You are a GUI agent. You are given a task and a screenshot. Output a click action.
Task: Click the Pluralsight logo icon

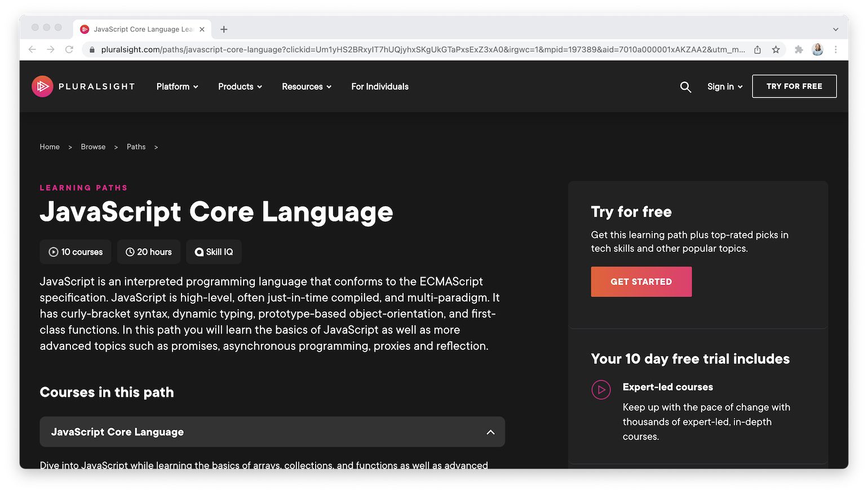[x=42, y=86]
